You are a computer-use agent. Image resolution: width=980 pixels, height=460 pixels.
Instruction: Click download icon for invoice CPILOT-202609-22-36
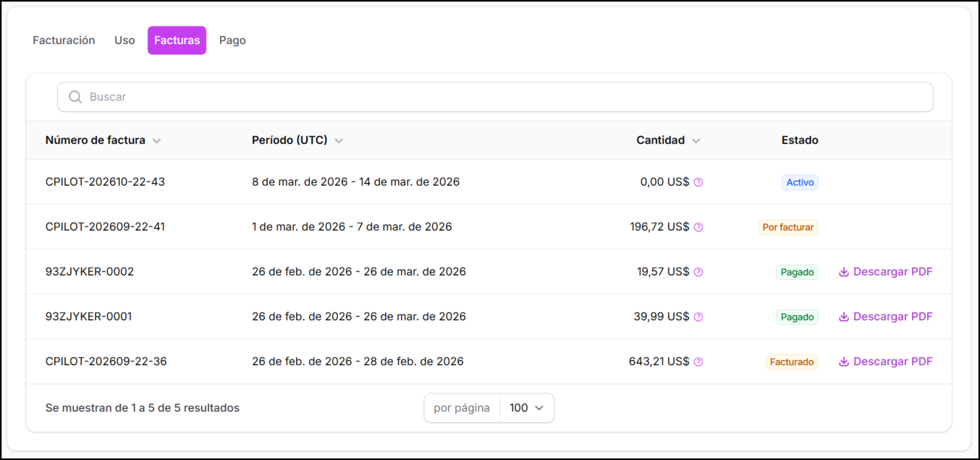(x=844, y=362)
